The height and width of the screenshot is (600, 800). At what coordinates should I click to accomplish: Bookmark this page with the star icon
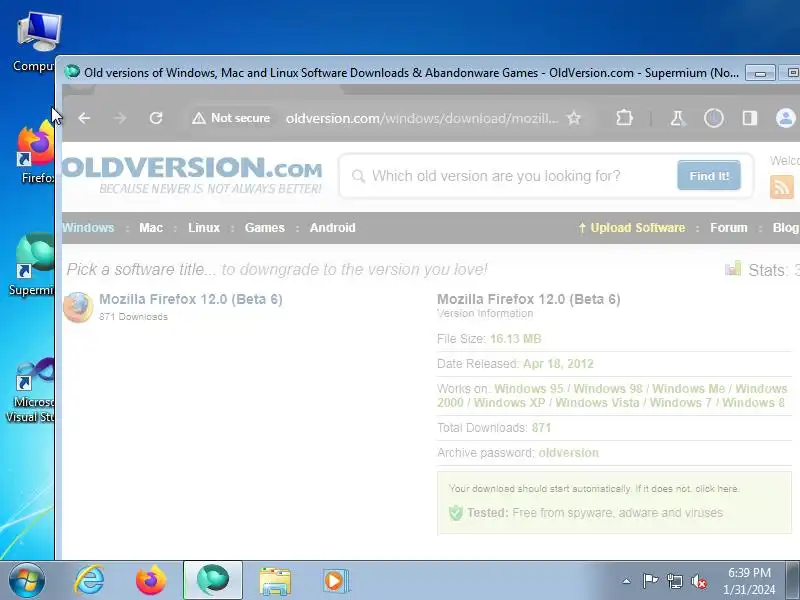click(x=574, y=118)
